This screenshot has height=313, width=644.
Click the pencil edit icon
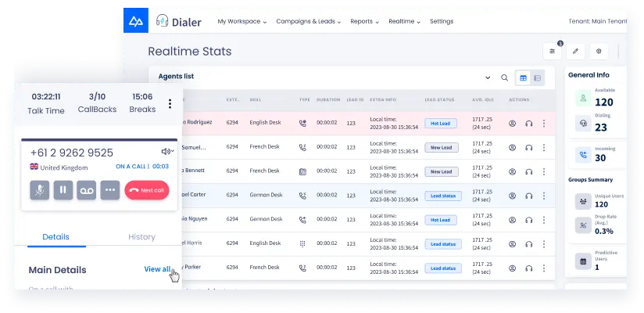pyautogui.click(x=576, y=52)
